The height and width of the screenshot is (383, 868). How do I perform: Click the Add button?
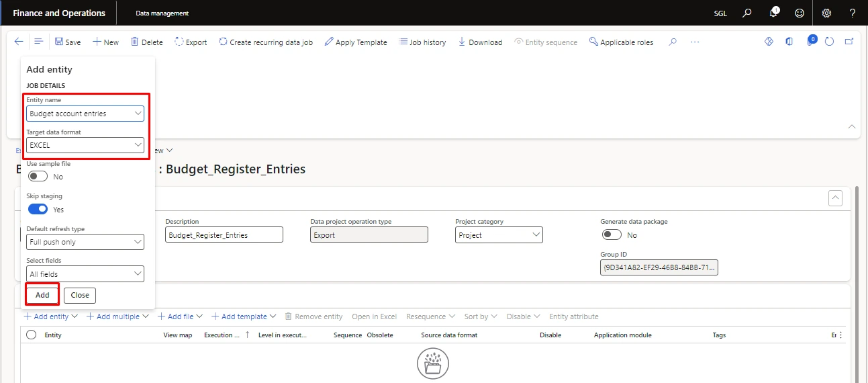(42, 295)
